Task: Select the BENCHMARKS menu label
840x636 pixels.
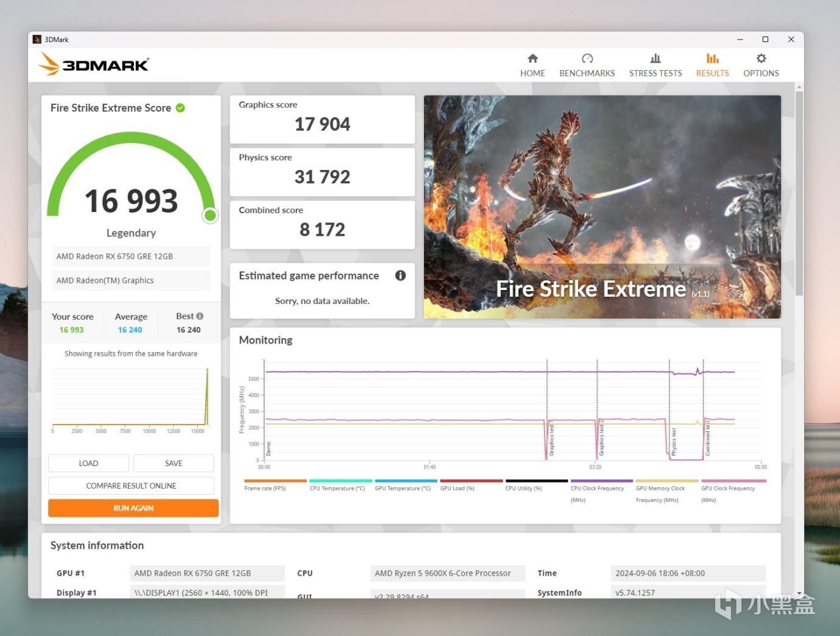Action: (587, 73)
